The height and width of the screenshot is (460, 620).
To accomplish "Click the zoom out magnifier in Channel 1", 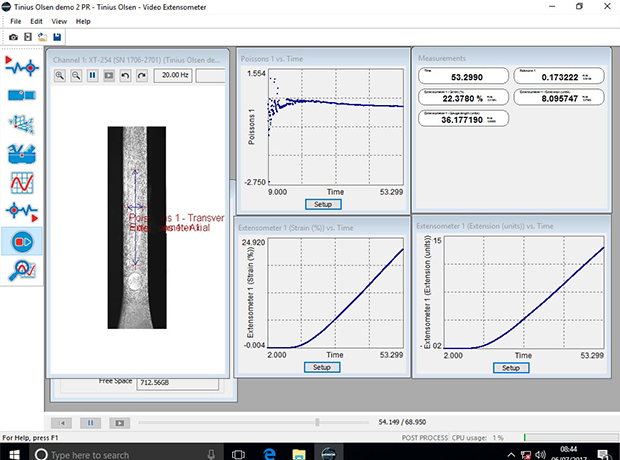I will [76, 75].
